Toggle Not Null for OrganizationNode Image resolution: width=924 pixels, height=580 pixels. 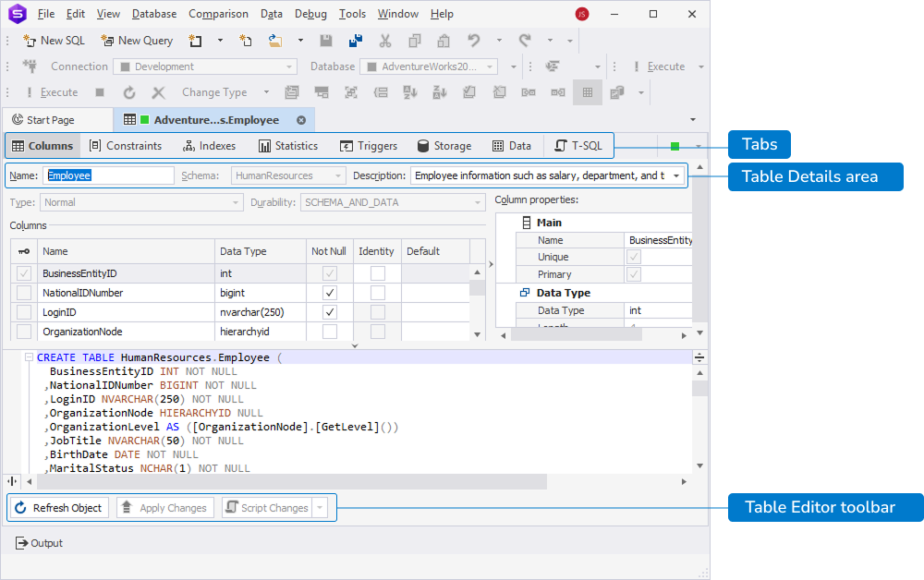click(x=330, y=332)
